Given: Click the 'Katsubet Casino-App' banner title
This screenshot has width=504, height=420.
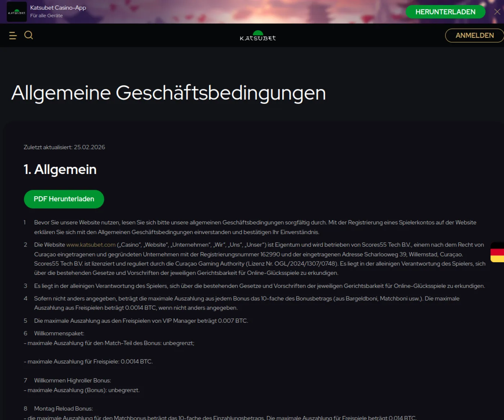Looking at the screenshot, I should pos(58,8).
